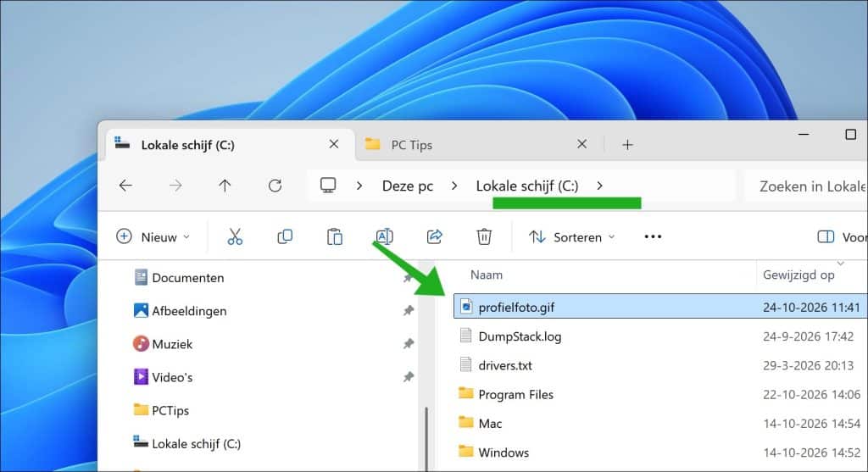Click the date 24-9-2026 17:42
The height and width of the screenshot is (472, 868).
click(808, 336)
